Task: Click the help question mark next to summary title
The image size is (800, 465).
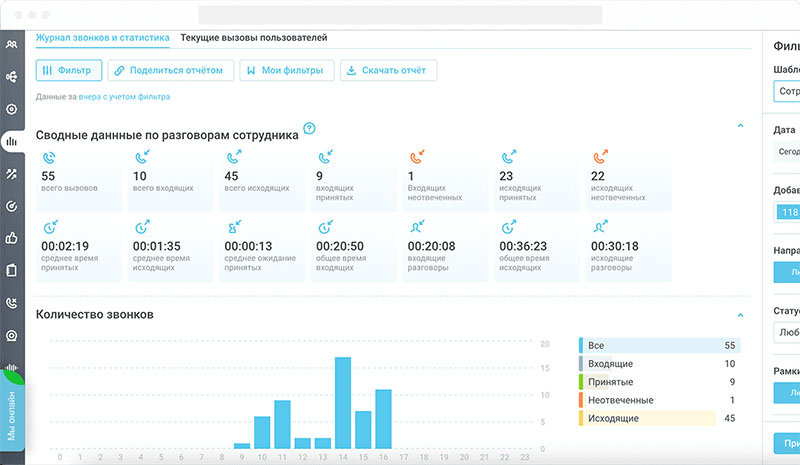Action: 309,128
